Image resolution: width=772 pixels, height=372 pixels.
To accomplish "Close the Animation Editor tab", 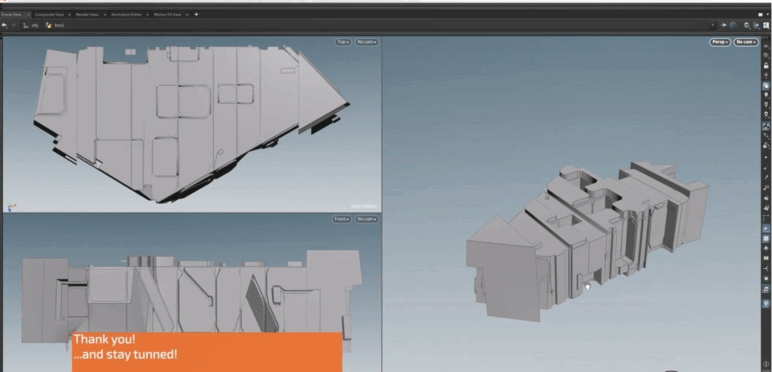I will pos(147,14).
